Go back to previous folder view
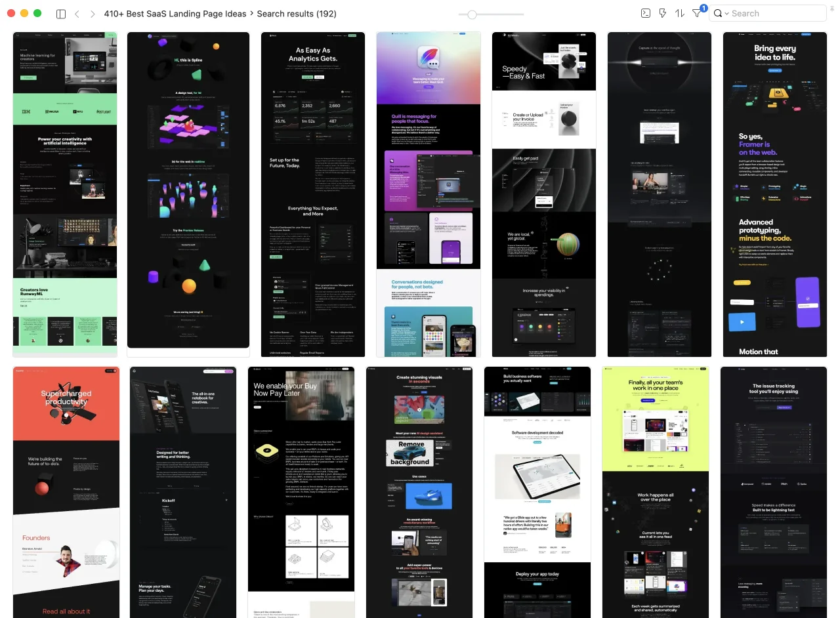The width and height of the screenshot is (840, 618). coord(77,14)
